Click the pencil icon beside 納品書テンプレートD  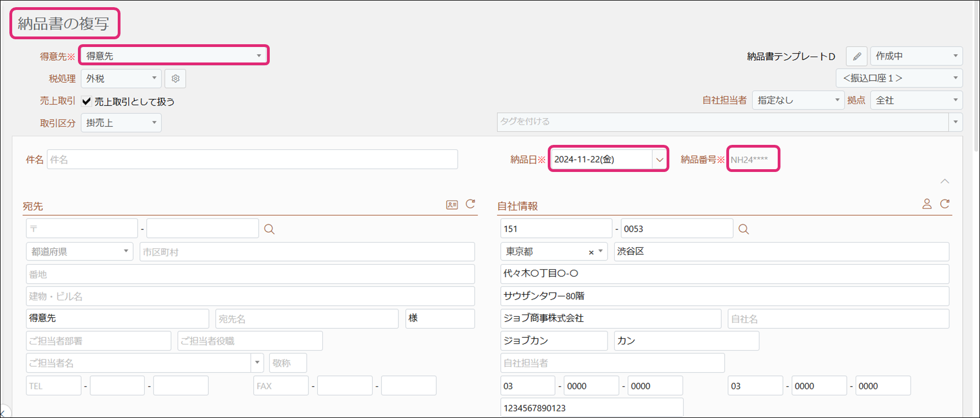856,56
